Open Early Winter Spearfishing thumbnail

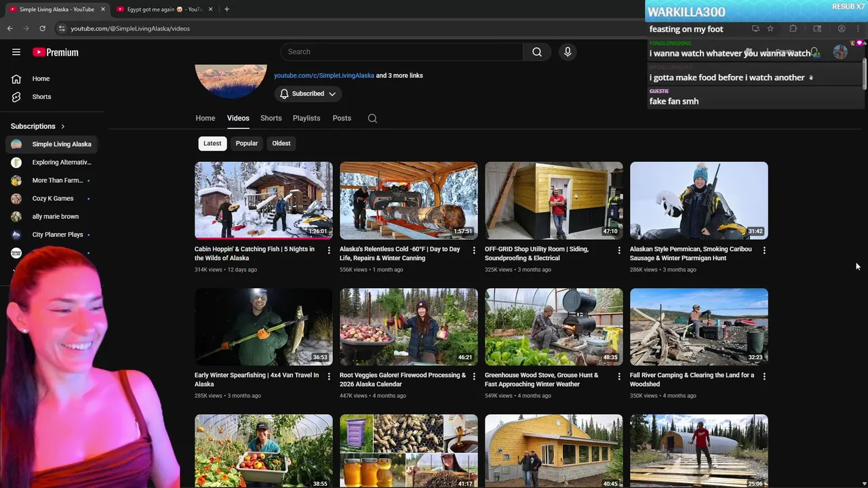click(264, 327)
